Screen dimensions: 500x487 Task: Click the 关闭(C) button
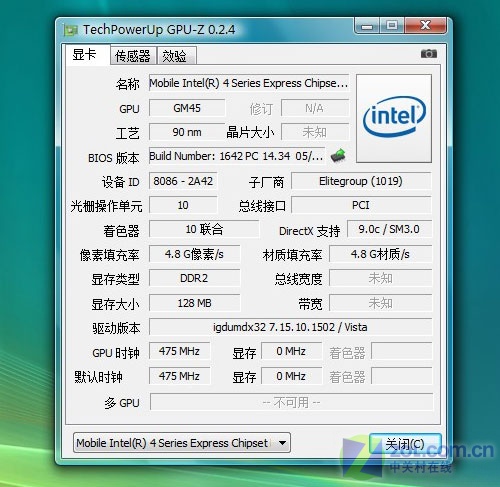[405, 444]
